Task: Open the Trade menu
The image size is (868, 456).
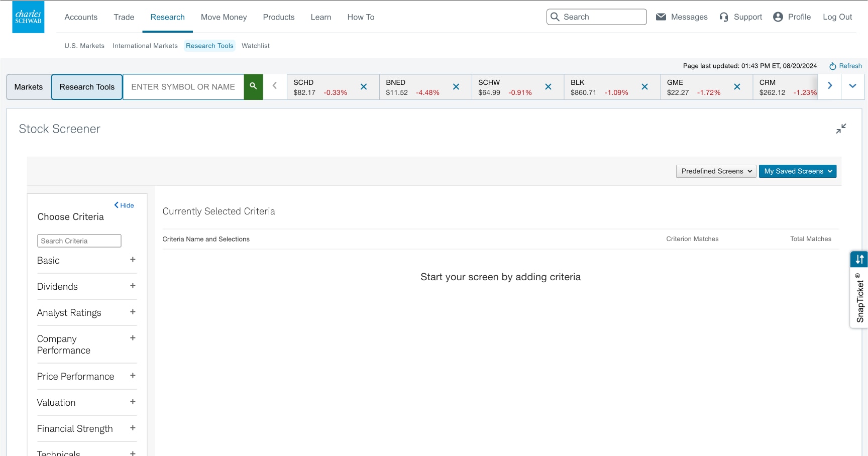Action: [x=124, y=17]
